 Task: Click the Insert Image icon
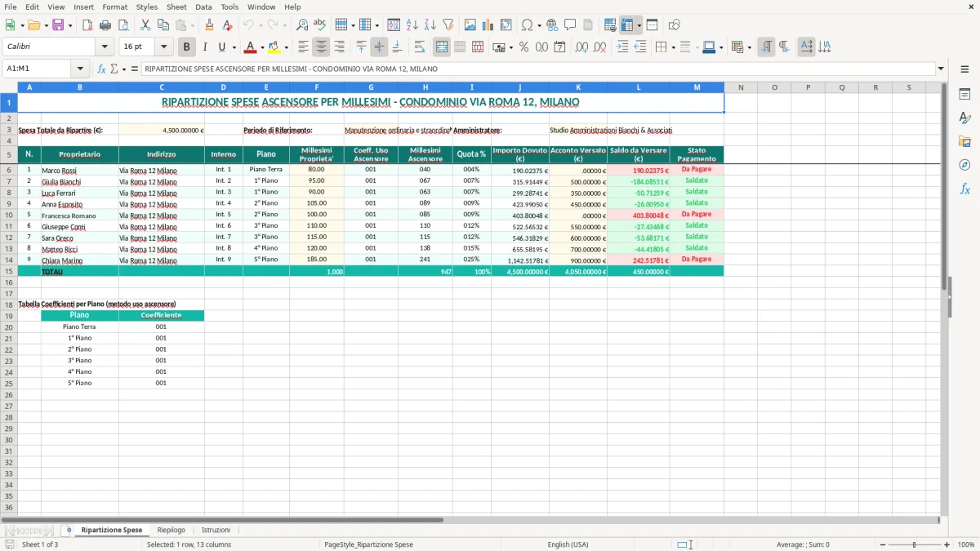[470, 25]
